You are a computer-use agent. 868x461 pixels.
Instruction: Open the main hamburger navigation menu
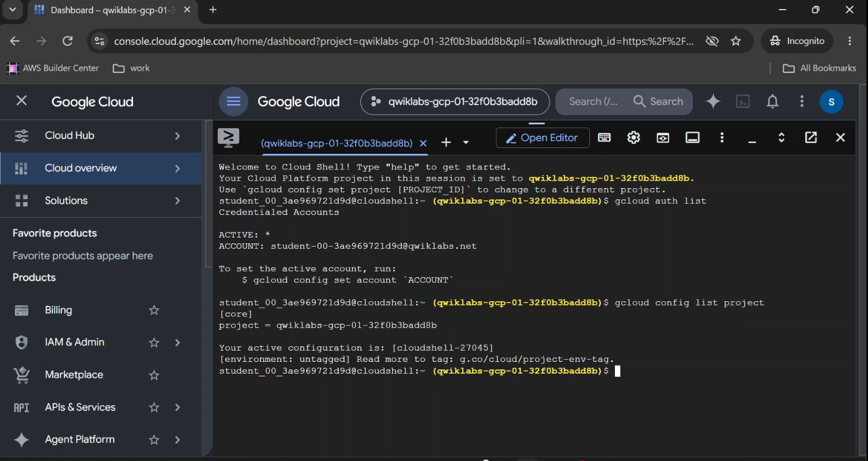point(234,101)
